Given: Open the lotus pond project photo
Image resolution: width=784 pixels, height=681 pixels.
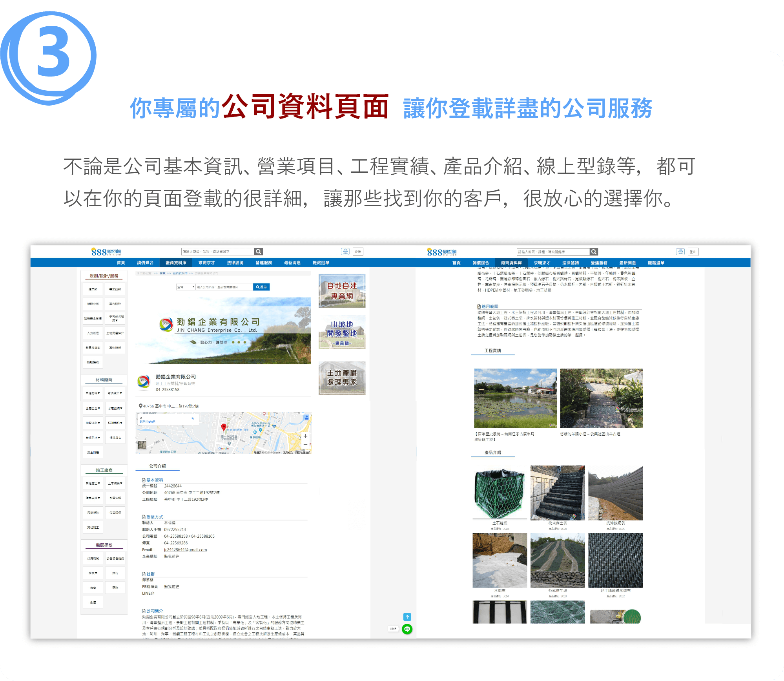Looking at the screenshot, I should (515, 398).
